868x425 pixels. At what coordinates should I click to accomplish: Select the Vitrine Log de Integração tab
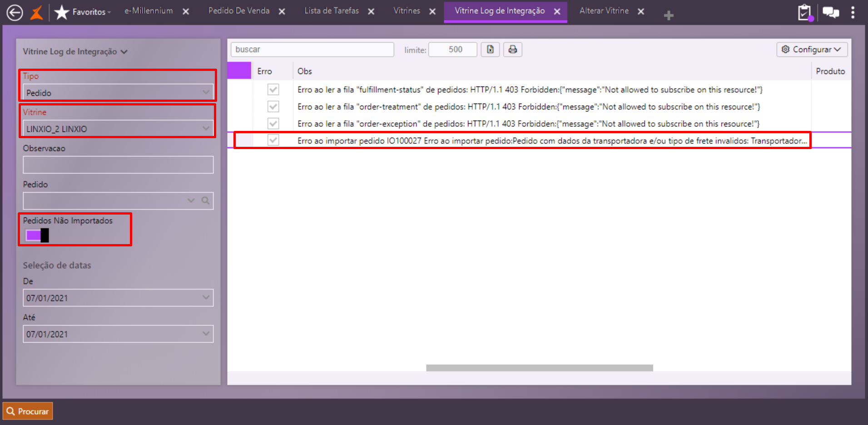[500, 11]
